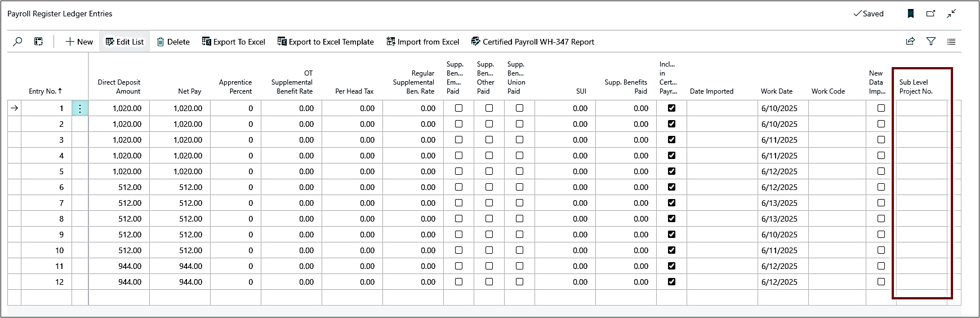Check Supp. Ben. Em... Paid for entry 1
The width and height of the screenshot is (980, 318).
click(458, 108)
